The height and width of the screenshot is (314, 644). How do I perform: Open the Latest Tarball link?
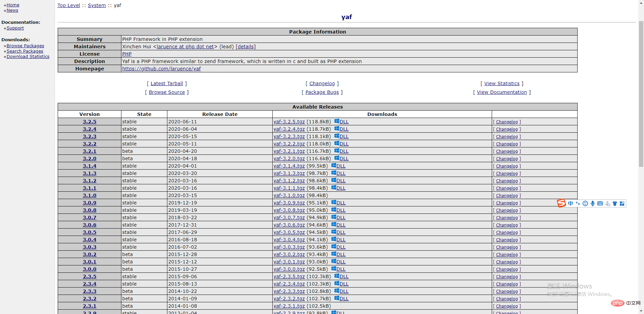coord(167,83)
